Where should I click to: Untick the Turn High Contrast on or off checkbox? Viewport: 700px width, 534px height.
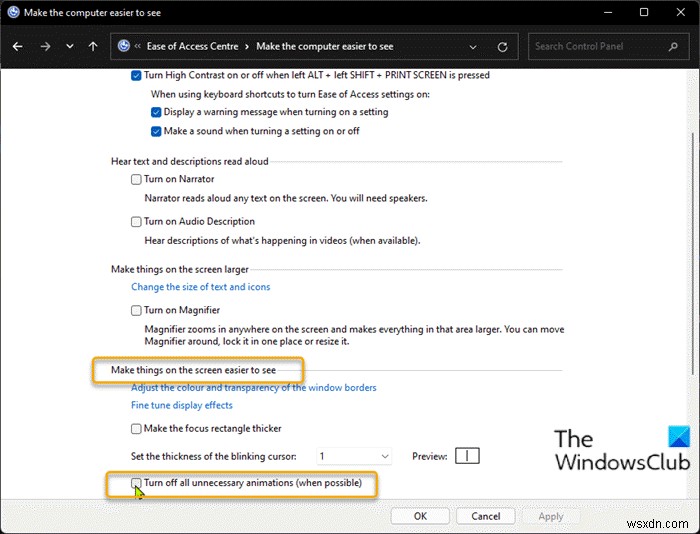coord(136,75)
